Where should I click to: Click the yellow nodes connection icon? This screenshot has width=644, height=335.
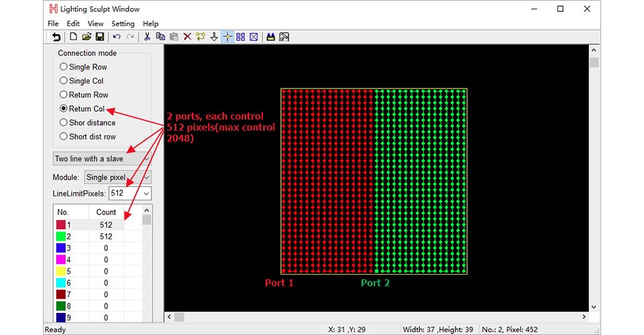[201, 37]
